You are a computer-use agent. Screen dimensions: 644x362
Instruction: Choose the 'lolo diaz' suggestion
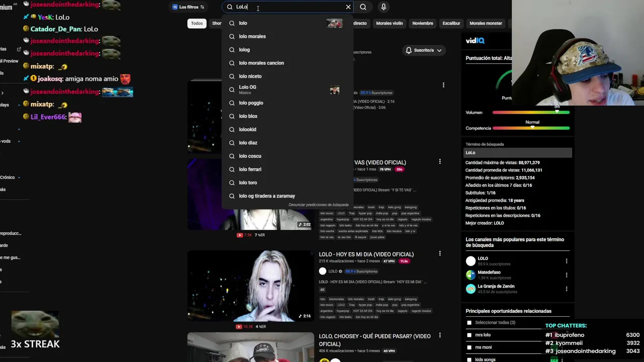click(287, 143)
